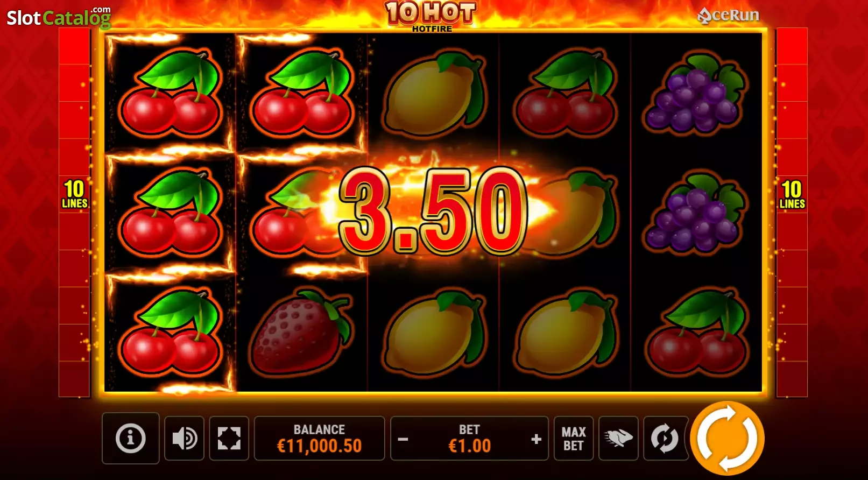Set the bet to Max Bet

pos(574,438)
